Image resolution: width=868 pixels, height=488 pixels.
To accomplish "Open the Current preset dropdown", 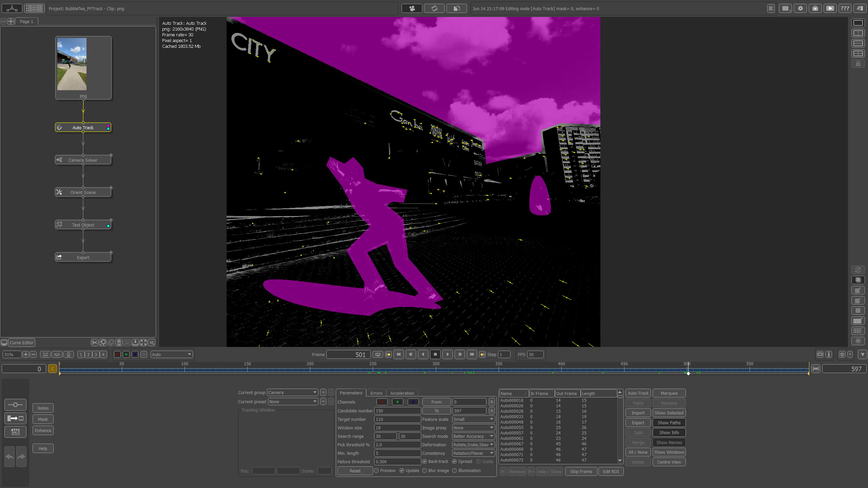I will pyautogui.click(x=293, y=402).
